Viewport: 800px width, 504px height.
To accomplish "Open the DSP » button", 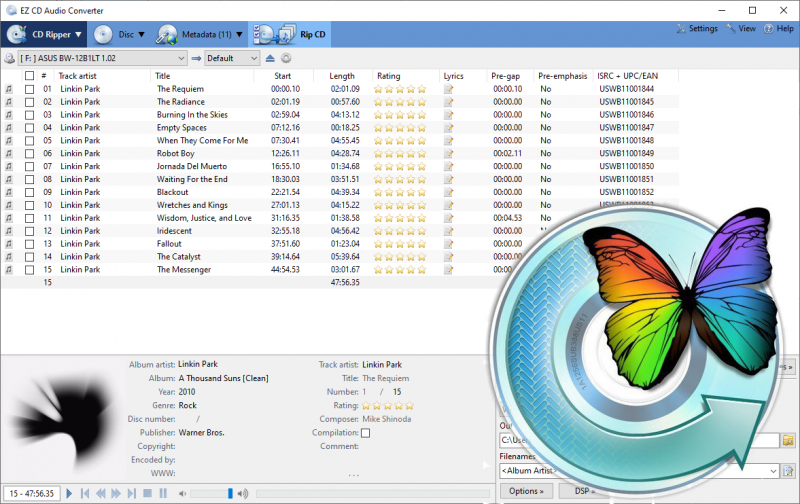I will [x=584, y=491].
